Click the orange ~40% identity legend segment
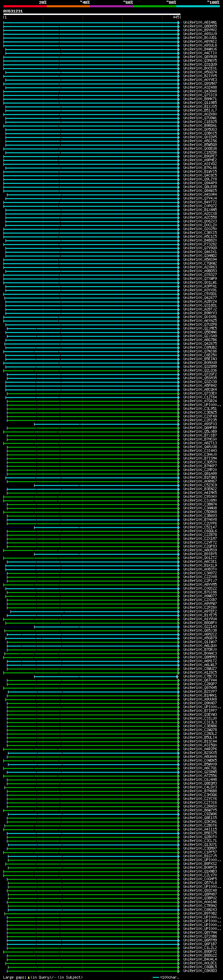 pos(68,6)
